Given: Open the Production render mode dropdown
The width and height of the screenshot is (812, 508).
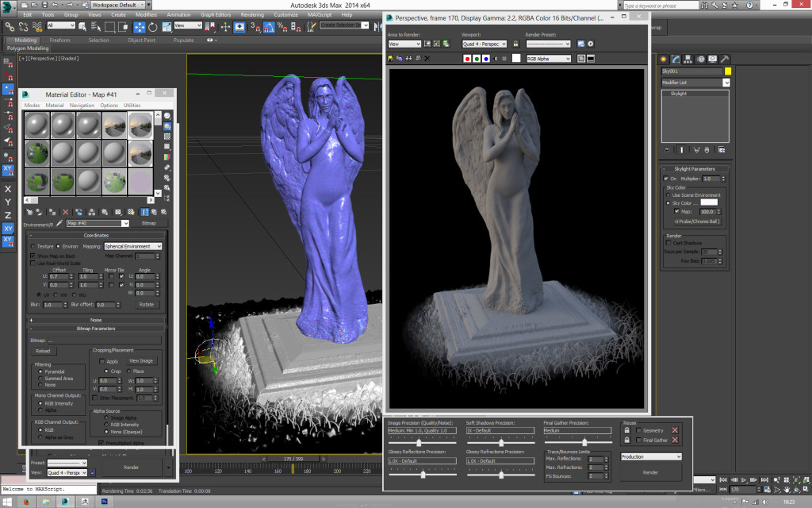Looking at the screenshot, I should tap(652, 456).
